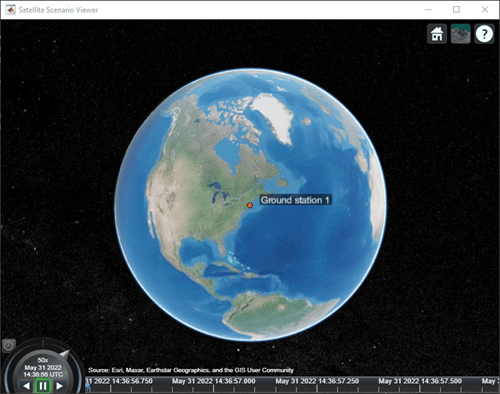Pause the scenario playback
Screen dimensions: 500x394
click(43, 386)
